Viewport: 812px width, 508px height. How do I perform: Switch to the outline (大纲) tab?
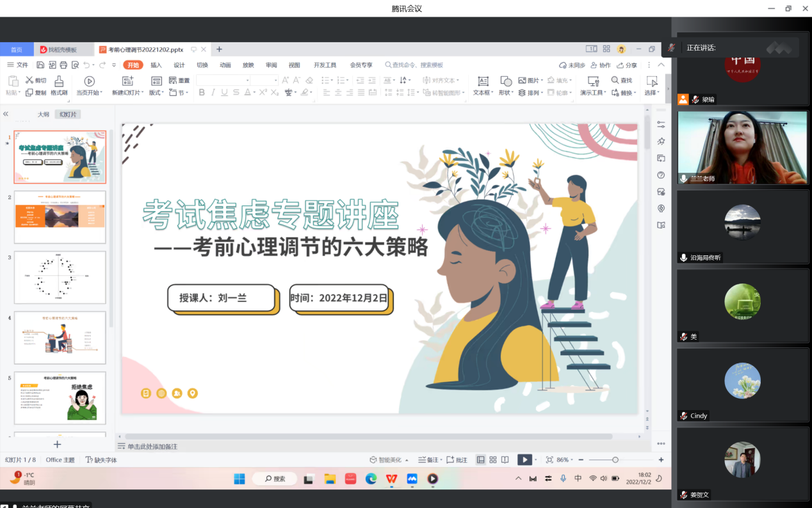pos(43,115)
